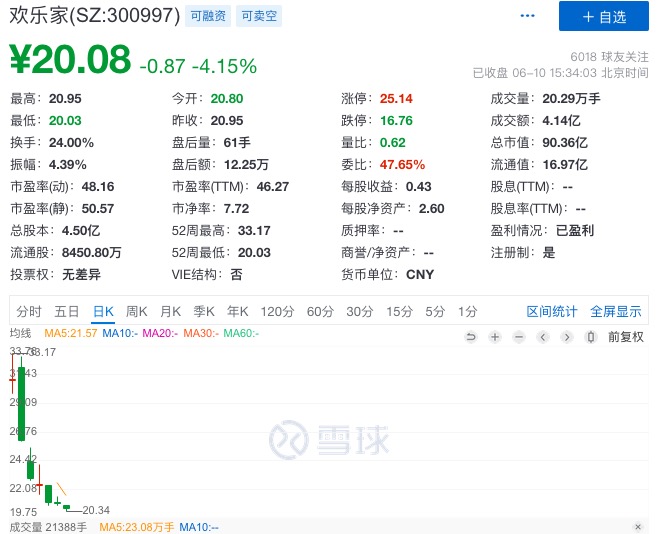This screenshot has height=534, width=662.
Task: Switch to the 60分 chart tab
Action: 320,312
